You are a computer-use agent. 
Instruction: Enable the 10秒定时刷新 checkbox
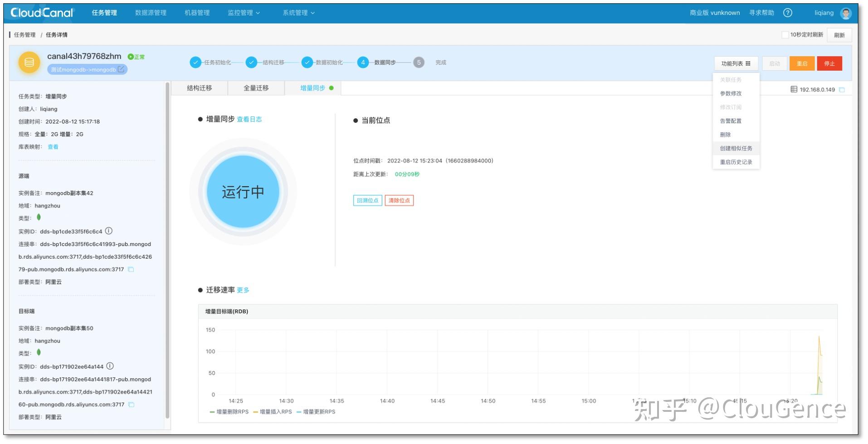pos(785,34)
